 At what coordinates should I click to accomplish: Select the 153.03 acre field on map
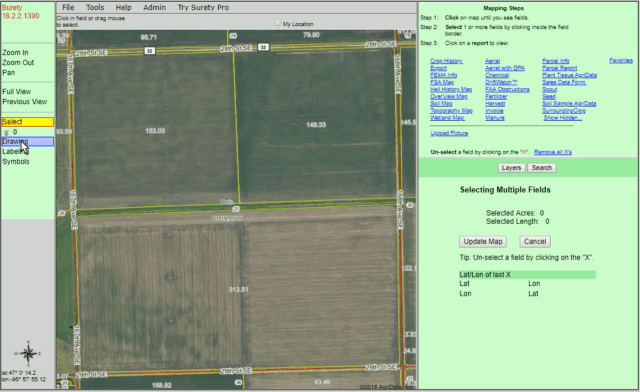point(155,131)
